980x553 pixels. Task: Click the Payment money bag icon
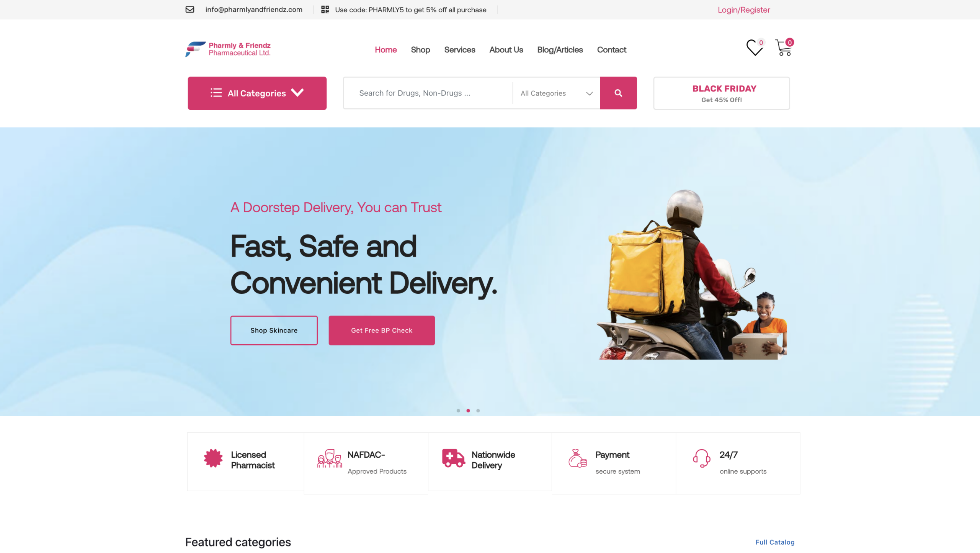577,458
